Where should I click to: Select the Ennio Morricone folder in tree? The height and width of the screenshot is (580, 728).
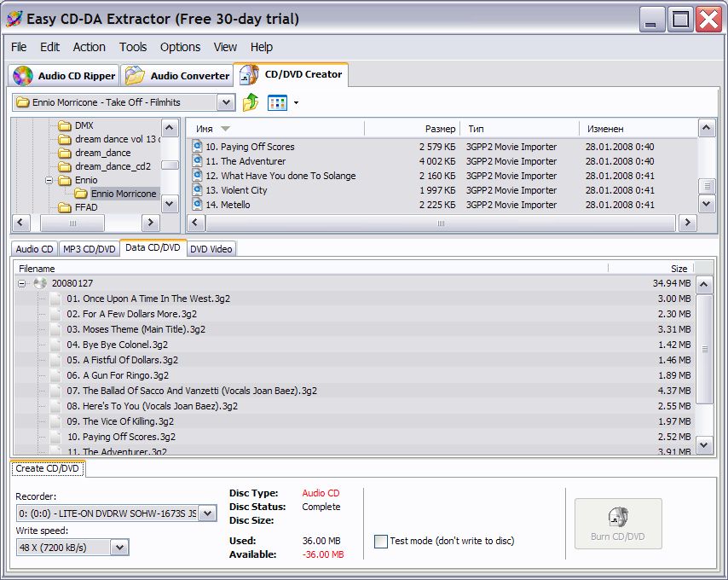(x=124, y=194)
